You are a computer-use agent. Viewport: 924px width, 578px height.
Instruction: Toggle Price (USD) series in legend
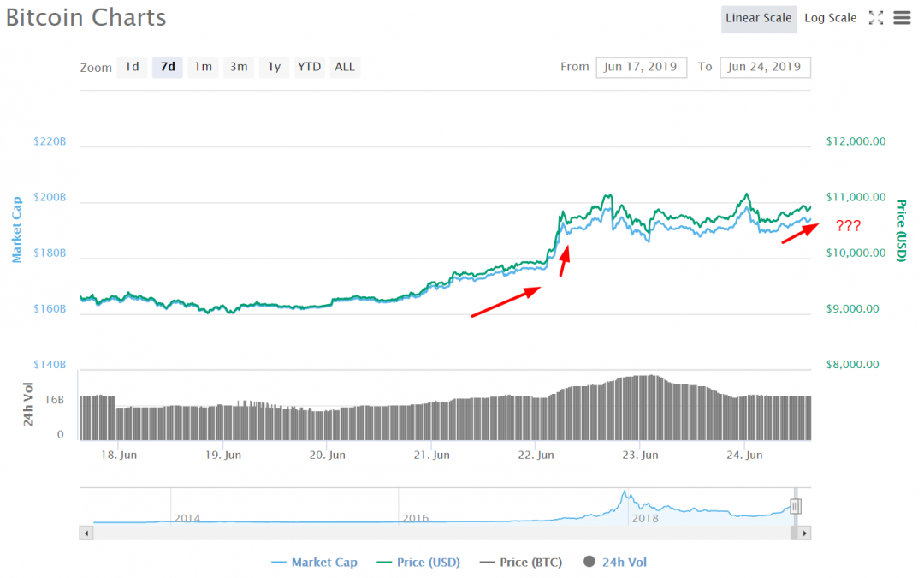418,563
